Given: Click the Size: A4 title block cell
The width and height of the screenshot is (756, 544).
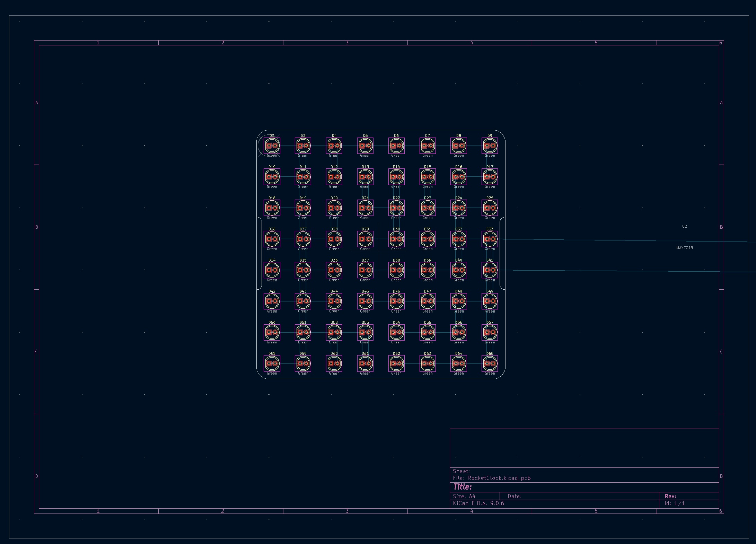Looking at the screenshot, I should [464, 496].
